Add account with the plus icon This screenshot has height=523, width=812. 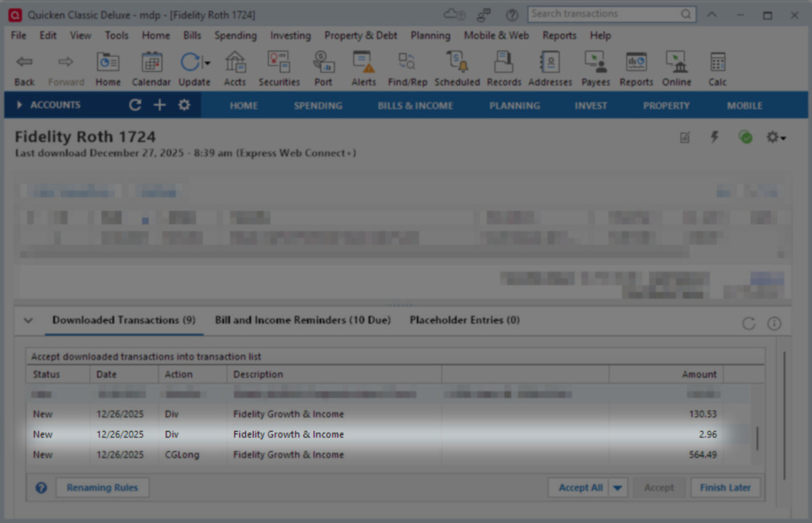pyautogui.click(x=160, y=105)
